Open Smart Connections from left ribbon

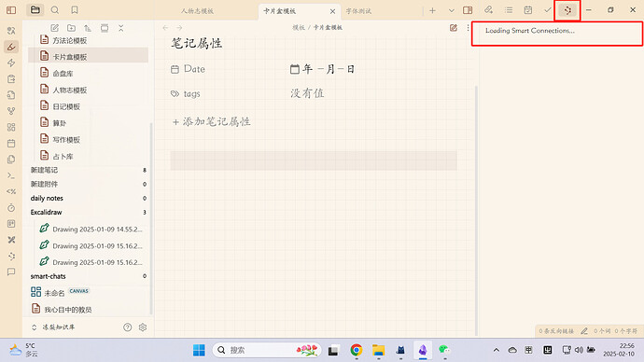(11, 257)
